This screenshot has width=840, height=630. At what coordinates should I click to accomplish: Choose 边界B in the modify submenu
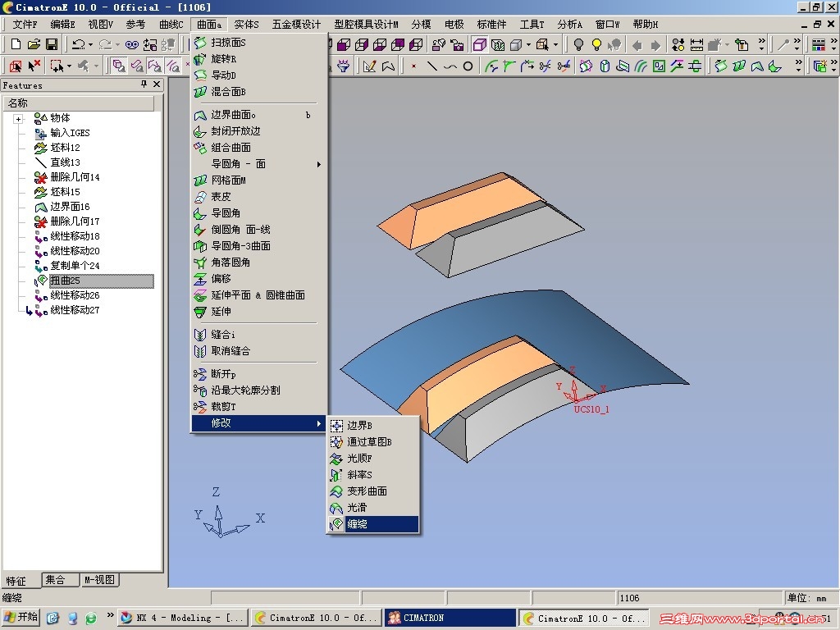coord(373,426)
